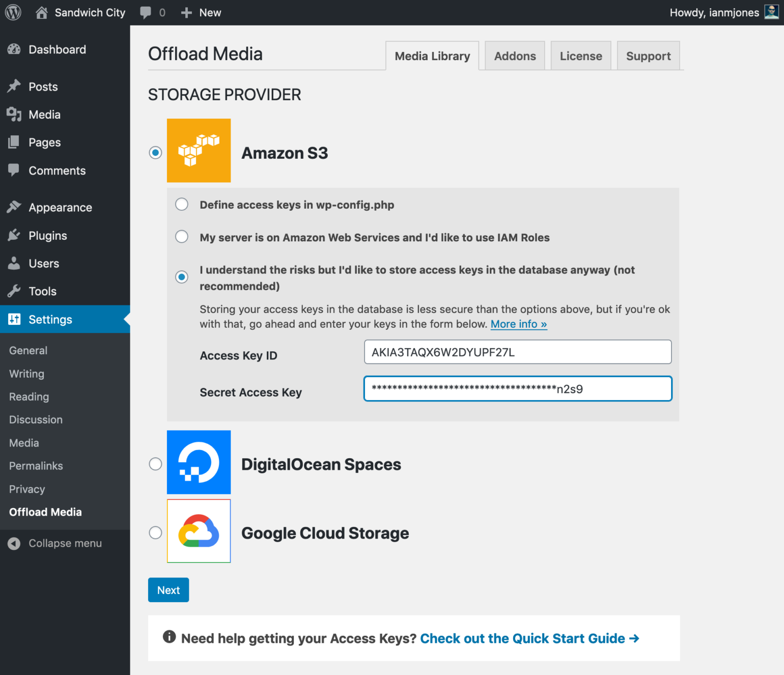Screen dimensions: 784x675
Task: Open General settings submenu item
Action: pyautogui.click(x=28, y=351)
